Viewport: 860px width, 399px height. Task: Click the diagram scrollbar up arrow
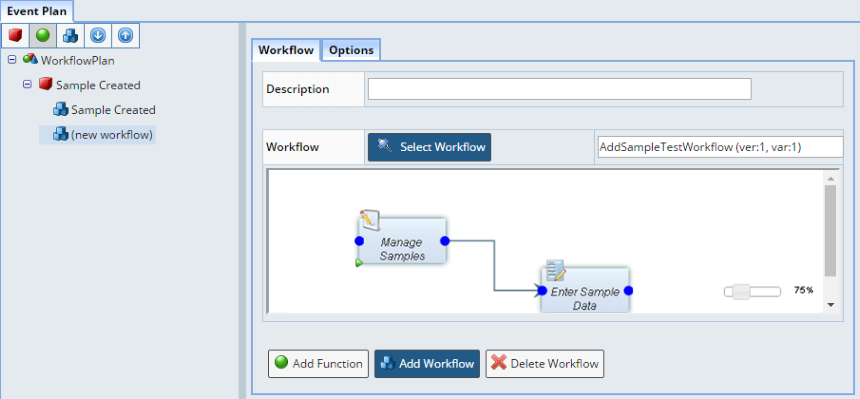tap(830, 179)
